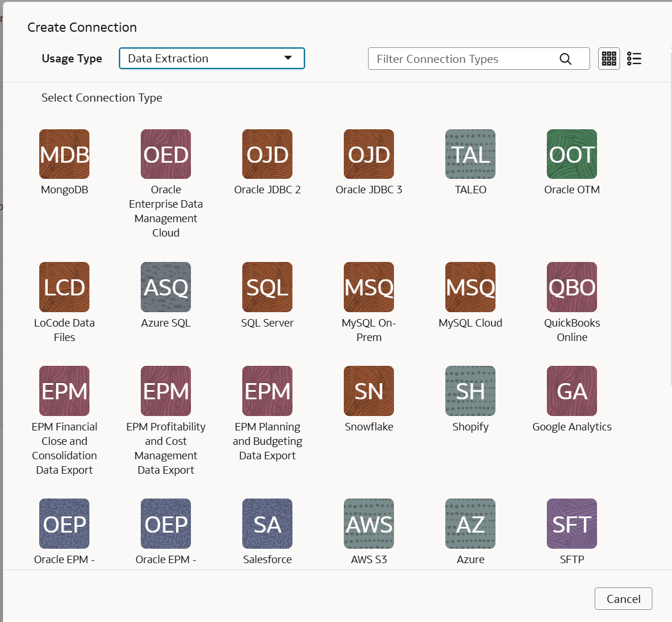Cancel the Create Connection dialog

coord(623,598)
